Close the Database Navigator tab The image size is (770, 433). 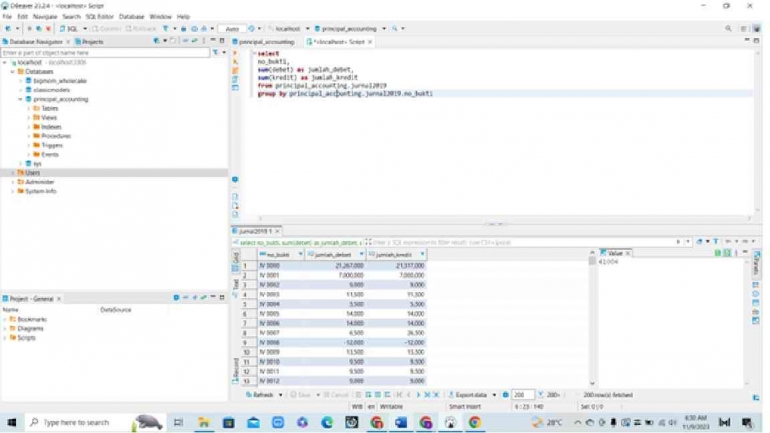tap(68, 42)
